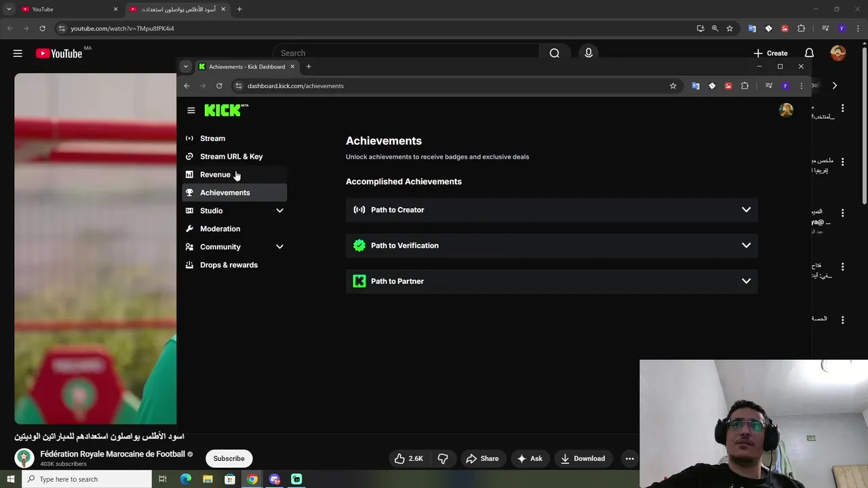Expand the Studio submenu chevron
The height and width of the screenshot is (488, 868).
tap(279, 211)
